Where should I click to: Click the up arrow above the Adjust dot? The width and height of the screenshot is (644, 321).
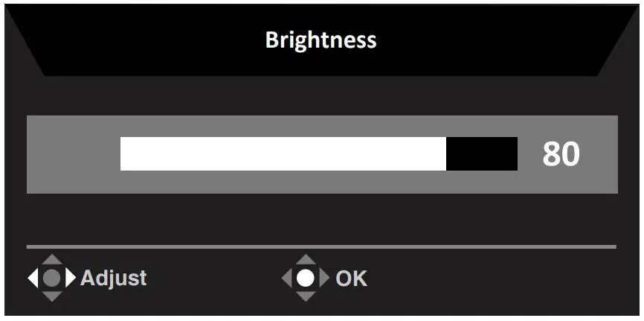point(51,261)
